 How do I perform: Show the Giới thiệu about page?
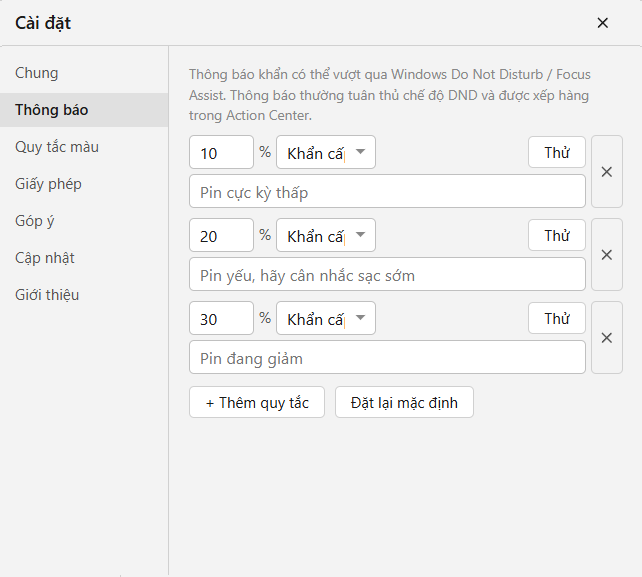click(x=84, y=295)
